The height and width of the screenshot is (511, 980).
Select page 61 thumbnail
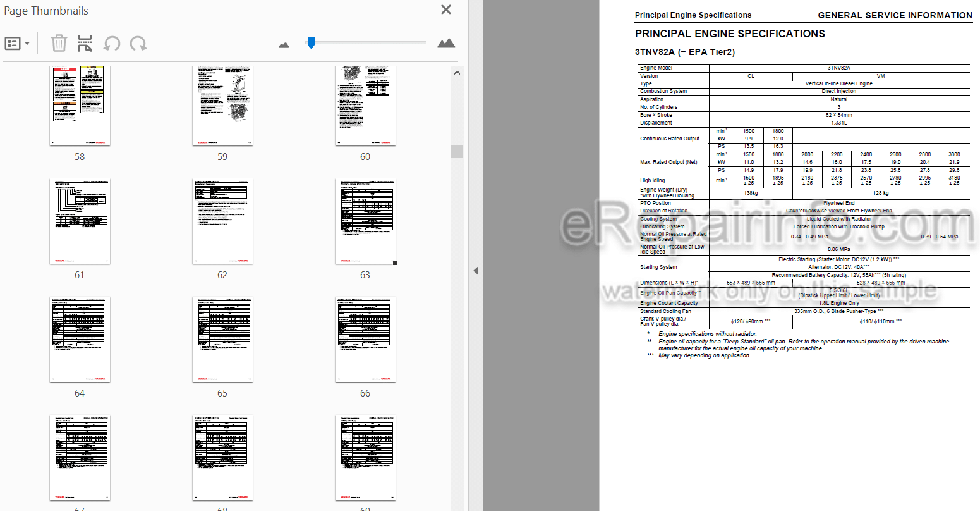(80, 221)
